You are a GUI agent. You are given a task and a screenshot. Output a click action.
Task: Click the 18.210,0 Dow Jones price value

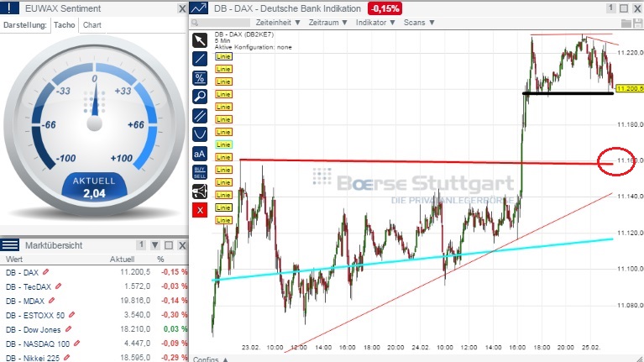coord(134,329)
